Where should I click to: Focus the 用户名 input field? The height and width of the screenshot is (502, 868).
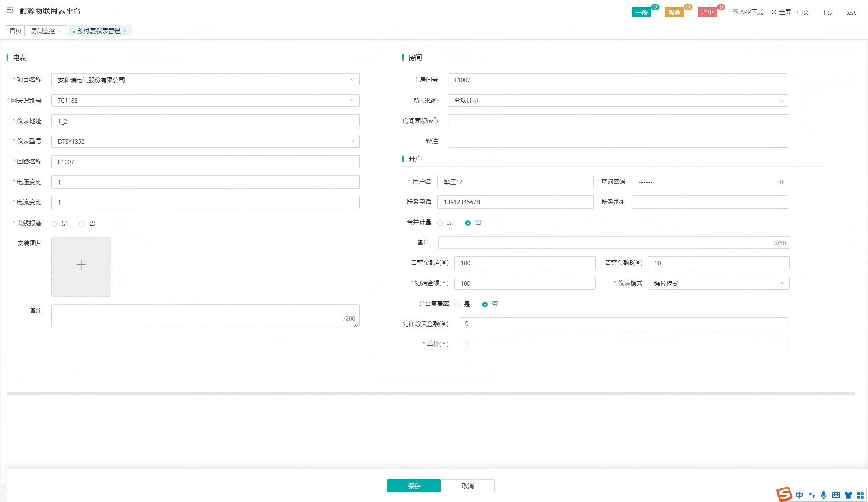[516, 182]
